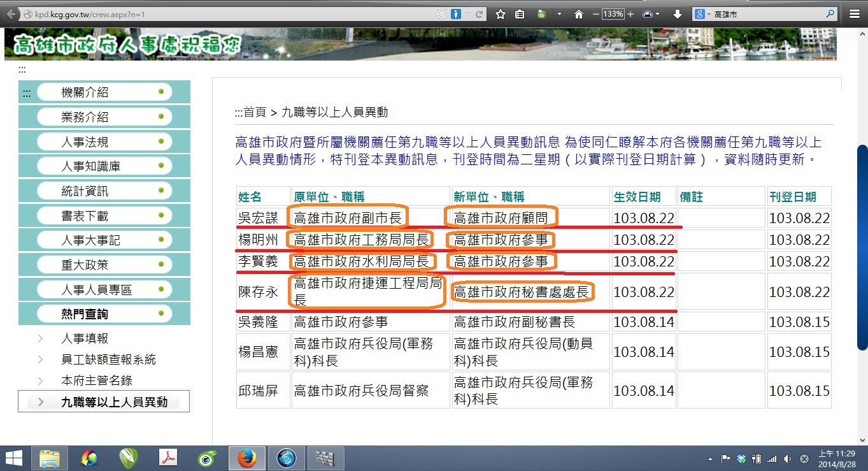Open the 人事法規 menu item
The height and width of the screenshot is (471, 868).
(104, 141)
